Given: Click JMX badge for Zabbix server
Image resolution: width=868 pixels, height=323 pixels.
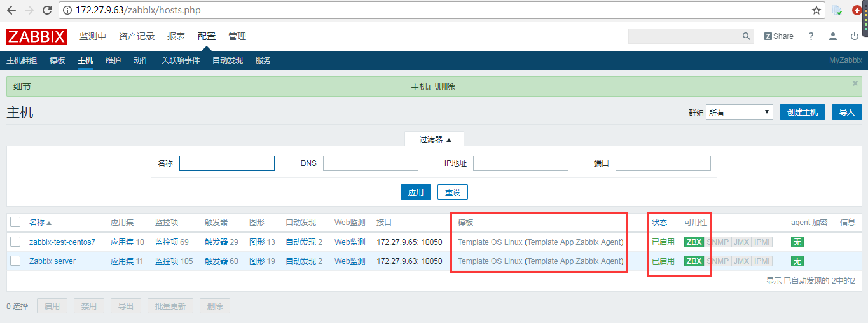Looking at the screenshot, I should pyautogui.click(x=741, y=261).
